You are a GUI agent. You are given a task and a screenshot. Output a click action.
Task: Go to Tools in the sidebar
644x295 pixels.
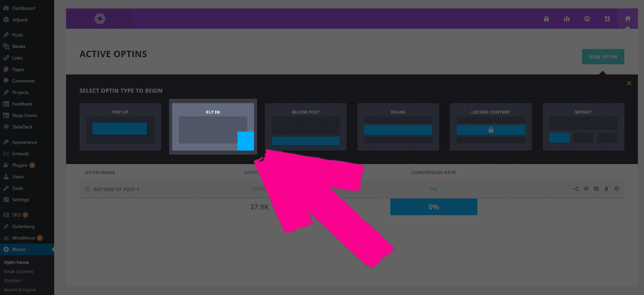click(x=27, y=188)
